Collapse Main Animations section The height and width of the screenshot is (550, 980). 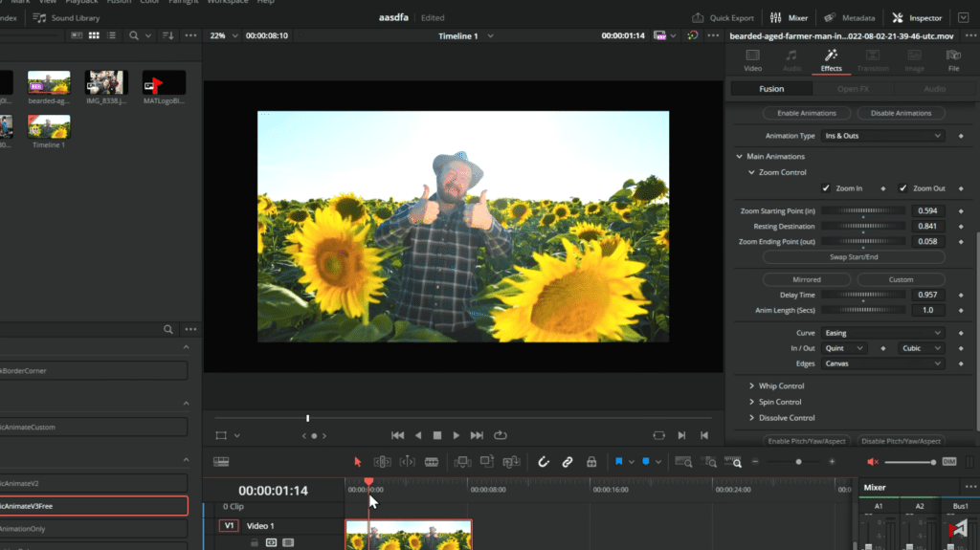(740, 156)
